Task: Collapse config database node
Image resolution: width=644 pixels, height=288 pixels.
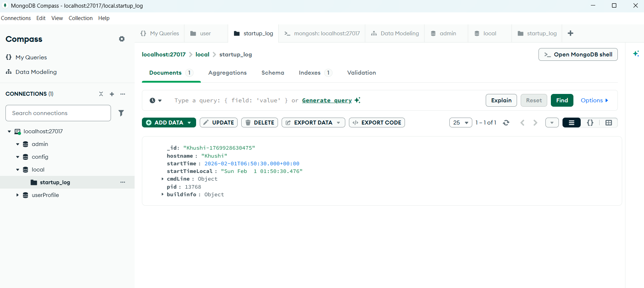Action: [17, 157]
